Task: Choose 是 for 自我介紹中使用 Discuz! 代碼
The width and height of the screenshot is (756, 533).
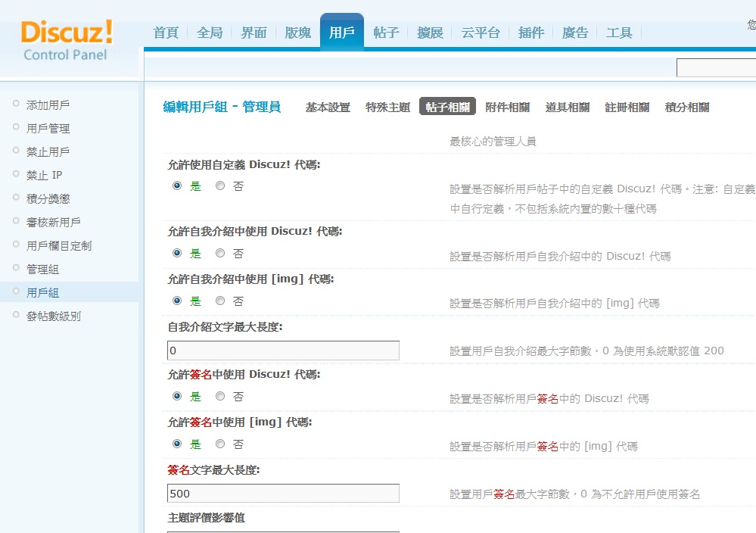Action: coord(177,253)
